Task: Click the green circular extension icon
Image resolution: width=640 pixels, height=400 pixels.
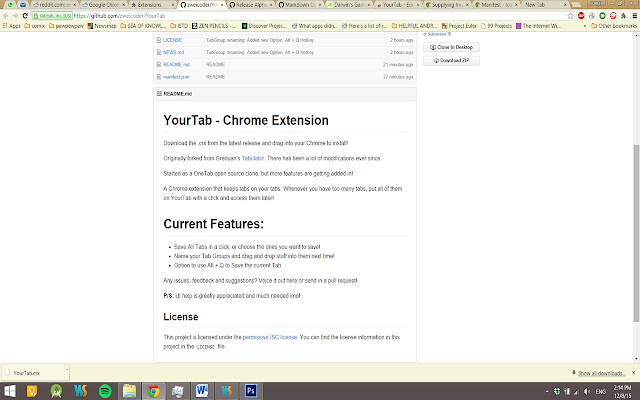Action: pos(602,16)
